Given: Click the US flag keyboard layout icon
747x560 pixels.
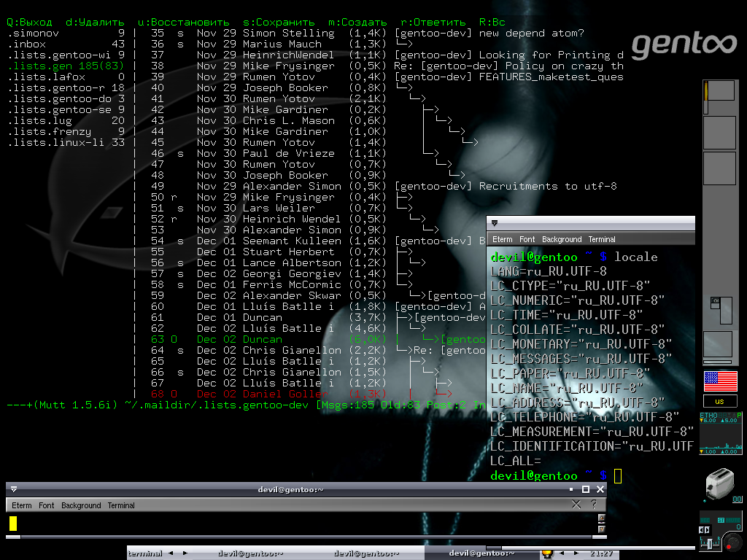Looking at the screenshot, I should click(720, 381).
